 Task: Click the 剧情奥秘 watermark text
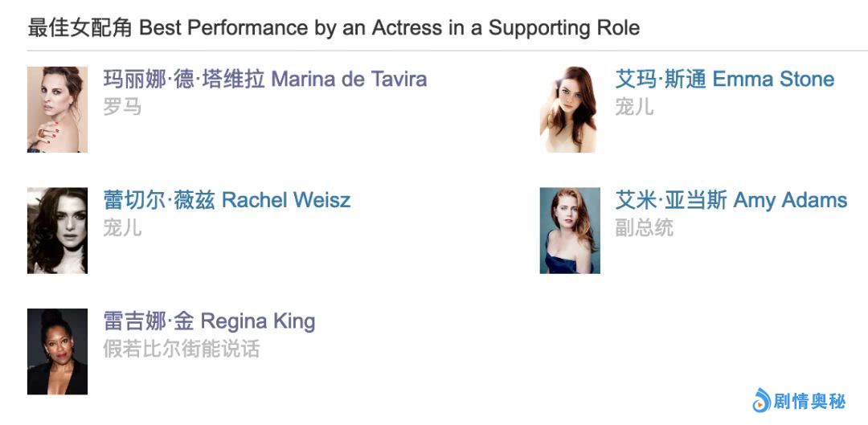pyautogui.click(x=810, y=400)
